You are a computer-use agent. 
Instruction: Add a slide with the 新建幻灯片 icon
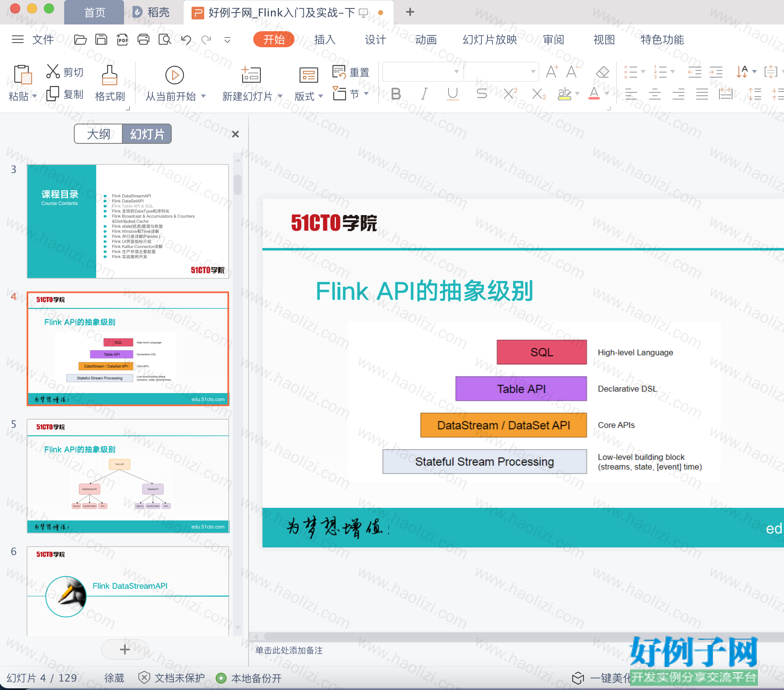(x=251, y=75)
